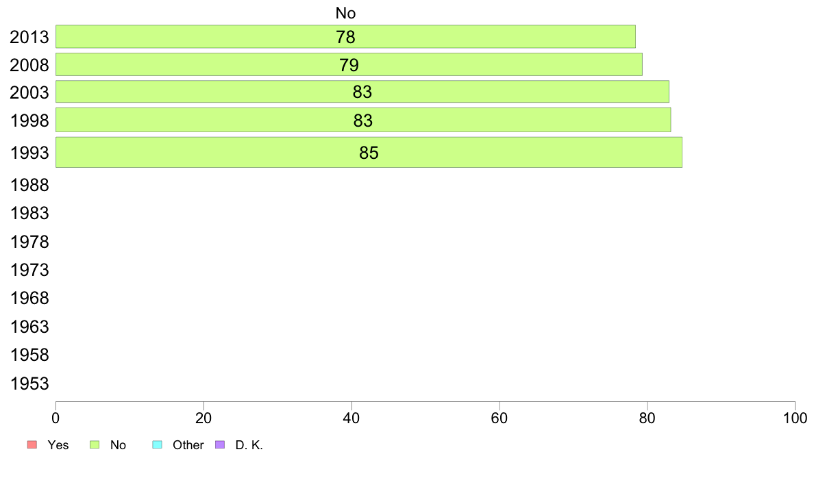This screenshot has height=504, width=814.
Task: Click the cyan Other legend swatch
Action: tap(158, 445)
